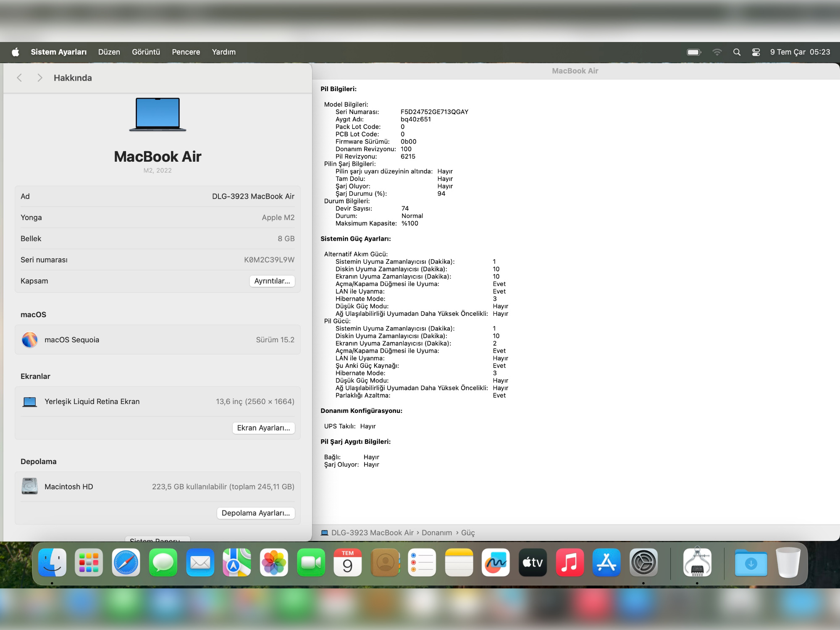Check the battery status icon

[694, 52]
